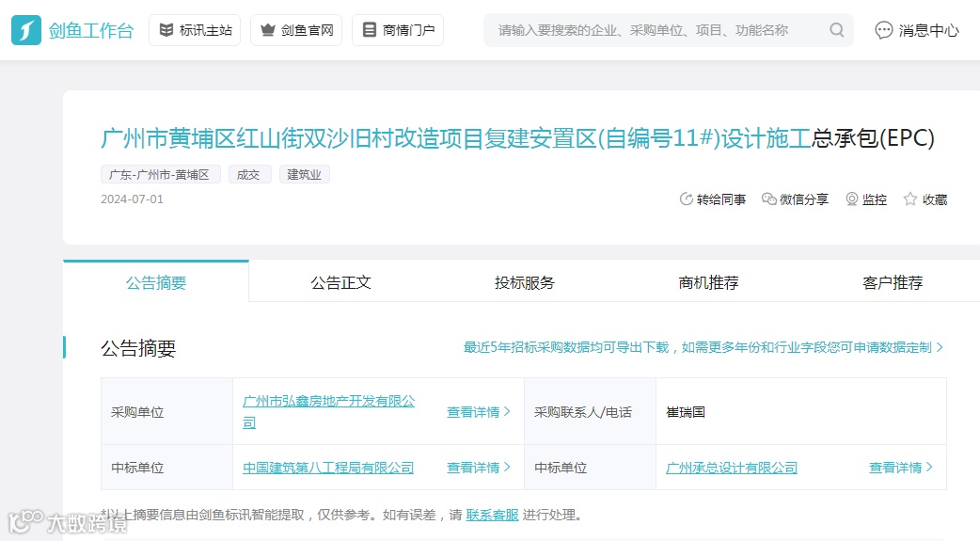
Task: Open 广州承总设计有限公司 company link
Action: coord(732,468)
